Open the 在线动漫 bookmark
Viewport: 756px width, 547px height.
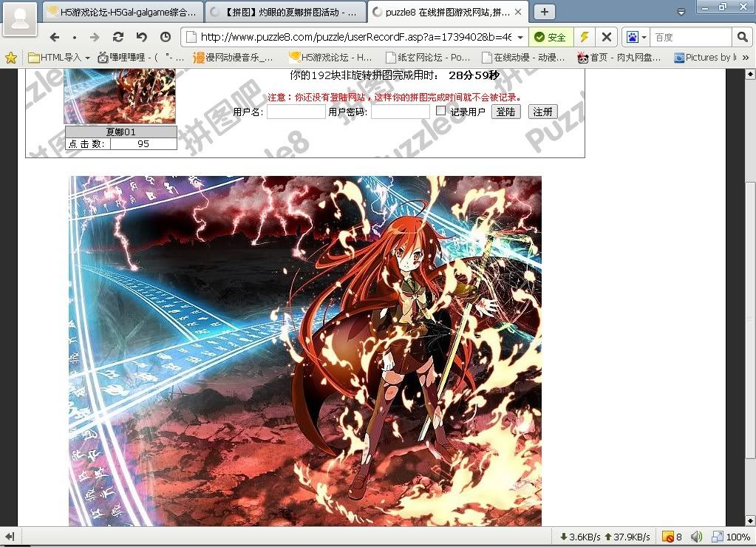point(524,58)
